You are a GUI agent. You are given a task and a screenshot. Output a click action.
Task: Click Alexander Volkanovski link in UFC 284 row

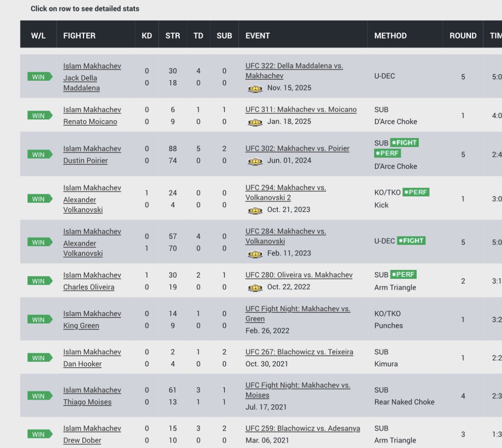83,248
